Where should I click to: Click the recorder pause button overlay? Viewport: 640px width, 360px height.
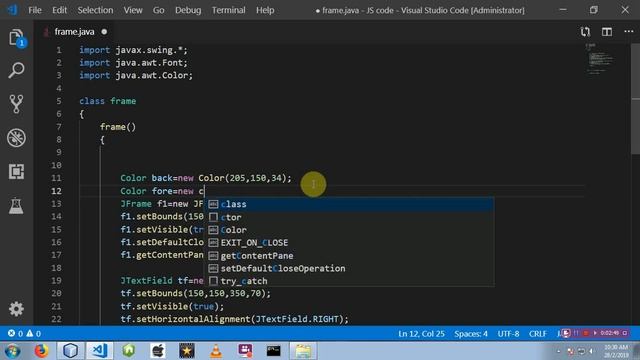click(x=576, y=333)
